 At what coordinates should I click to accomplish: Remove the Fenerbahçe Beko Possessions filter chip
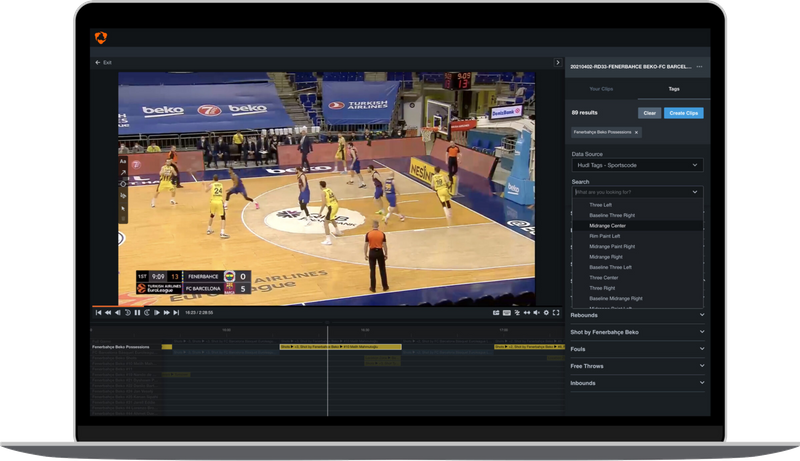click(636, 133)
